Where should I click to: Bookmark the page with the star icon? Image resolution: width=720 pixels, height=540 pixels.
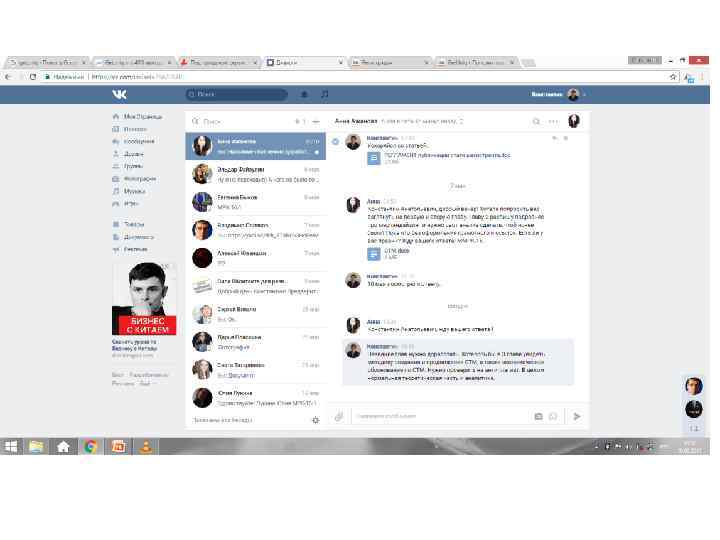[673, 77]
